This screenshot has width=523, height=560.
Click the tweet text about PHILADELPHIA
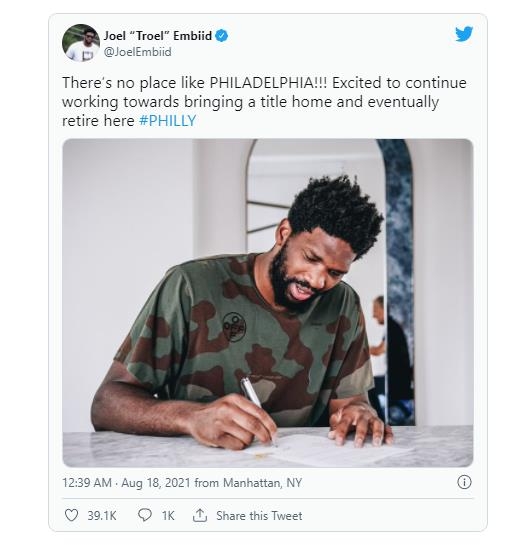pyautogui.click(x=264, y=102)
